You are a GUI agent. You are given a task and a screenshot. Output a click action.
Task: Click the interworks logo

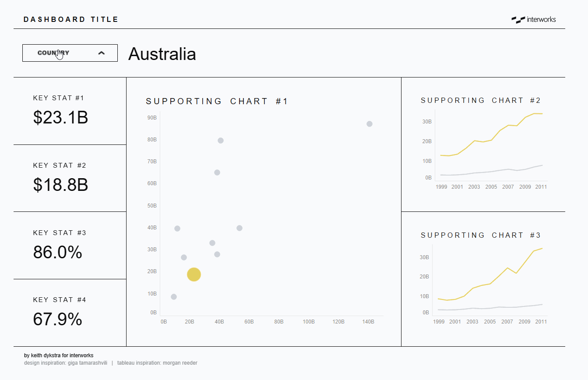coord(534,19)
